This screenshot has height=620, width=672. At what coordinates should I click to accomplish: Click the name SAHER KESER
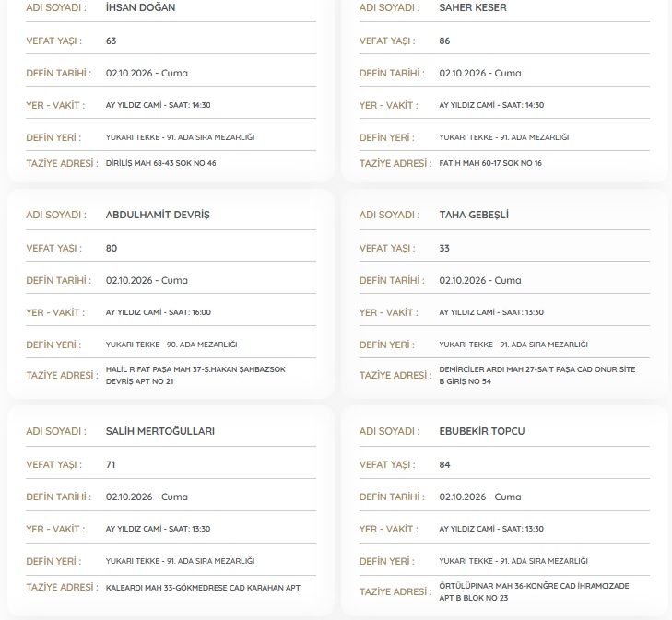[473, 7]
